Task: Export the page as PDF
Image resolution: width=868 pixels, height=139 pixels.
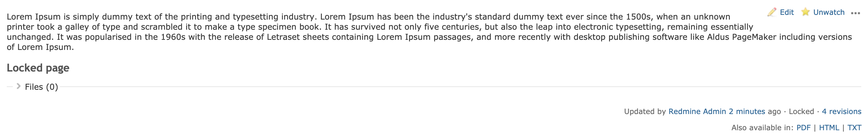Action: click(804, 128)
